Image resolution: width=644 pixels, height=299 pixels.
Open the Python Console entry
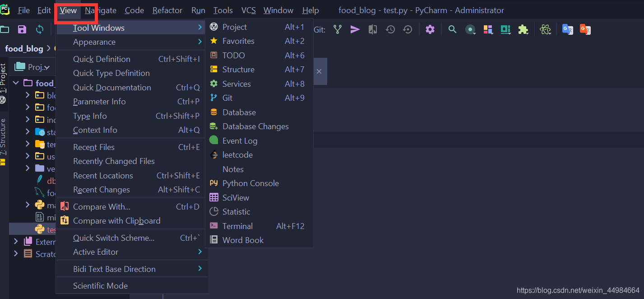tap(259, 183)
